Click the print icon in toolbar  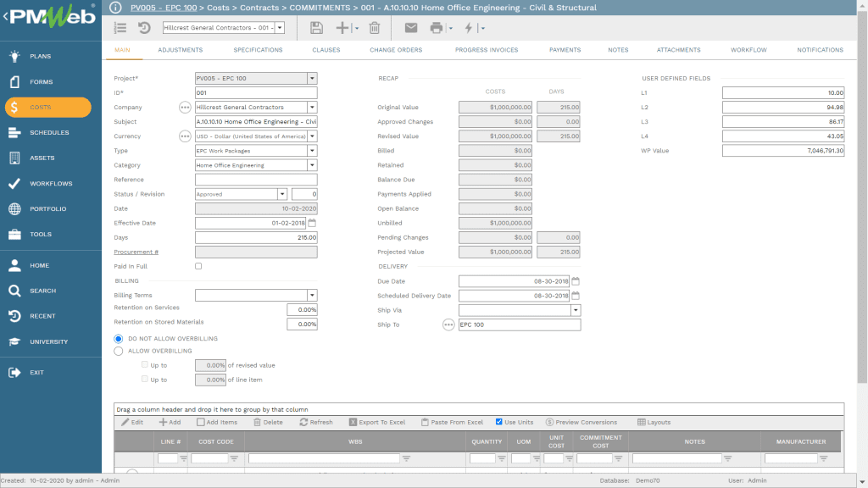click(437, 28)
